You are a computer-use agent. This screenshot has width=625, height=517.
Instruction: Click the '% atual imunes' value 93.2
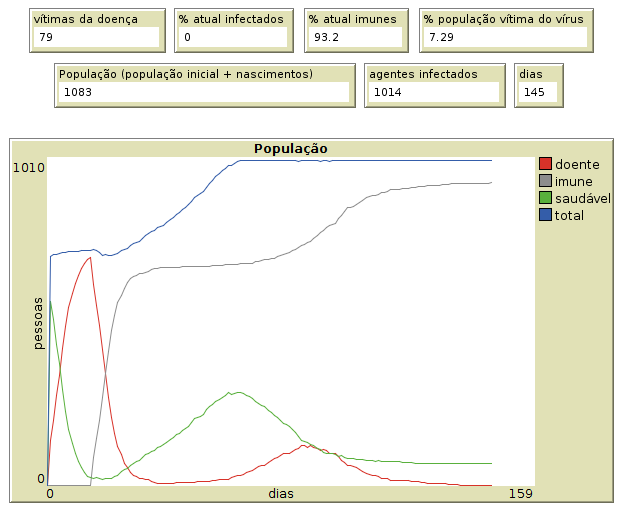pyautogui.click(x=357, y=37)
